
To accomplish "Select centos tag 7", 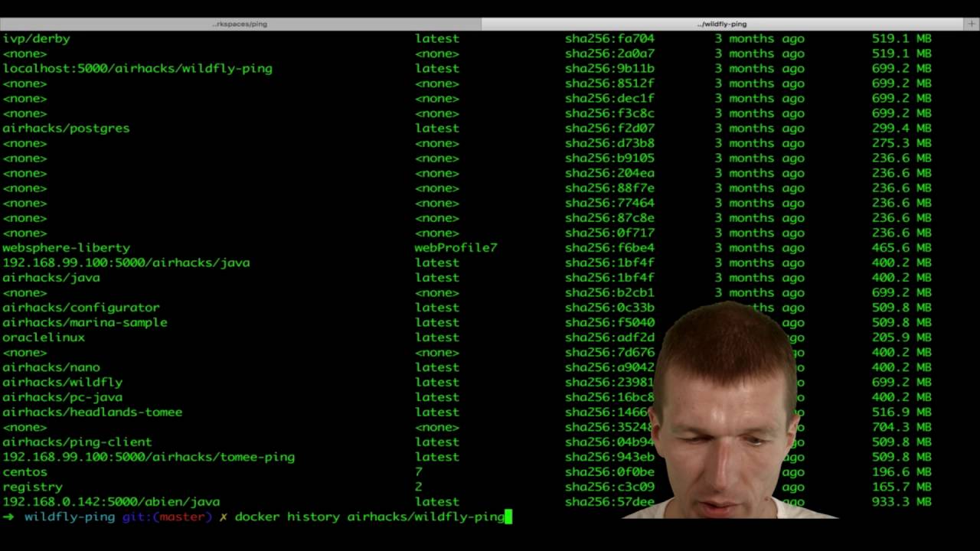I will 419,471.
